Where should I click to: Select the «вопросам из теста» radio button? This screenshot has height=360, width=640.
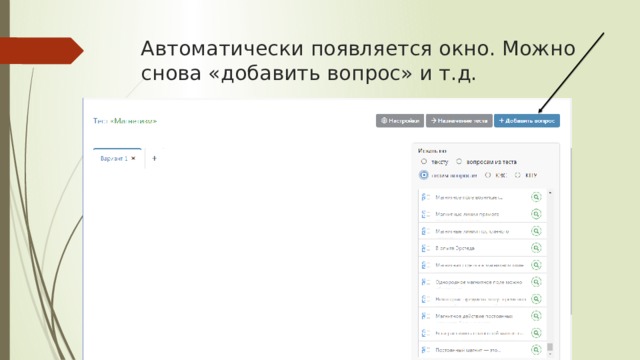click(459, 162)
